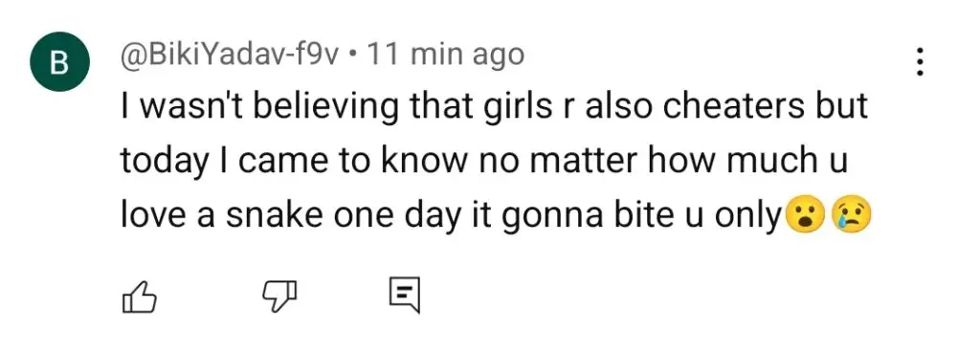Image resolution: width=980 pixels, height=353 pixels.
Task: Click the word cheaters in comment
Action: 732,107
